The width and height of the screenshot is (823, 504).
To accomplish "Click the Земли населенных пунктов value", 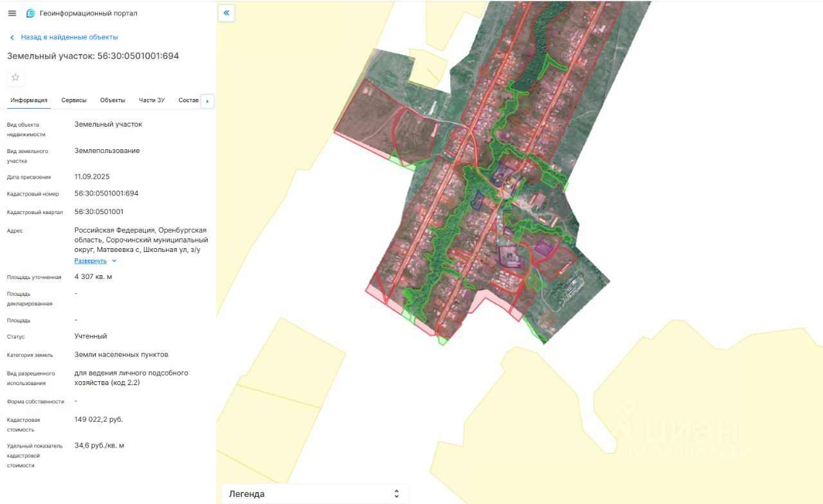I will click(x=122, y=355).
